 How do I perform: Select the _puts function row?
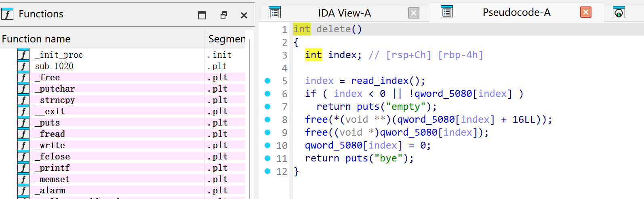[122, 123]
